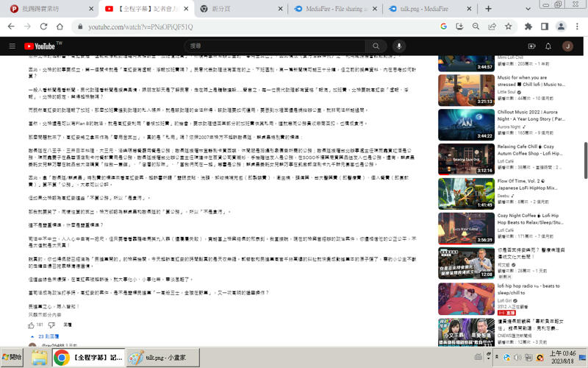Share this page via the share icon

[x=492, y=26]
